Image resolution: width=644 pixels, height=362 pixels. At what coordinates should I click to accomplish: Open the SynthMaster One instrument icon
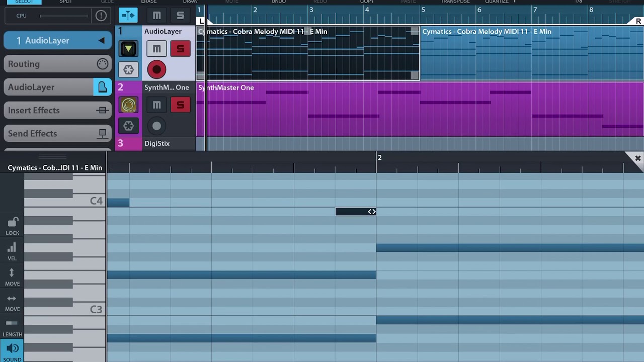(128, 105)
